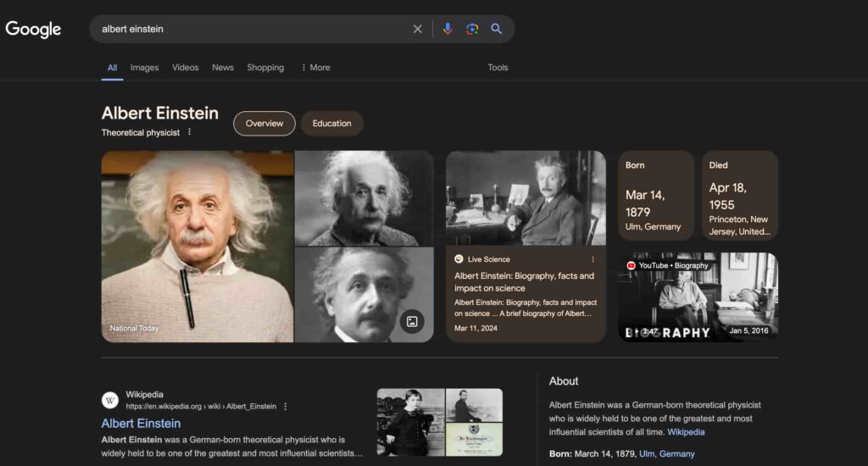Open three-dot options on the Live Science card
The width and height of the screenshot is (868, 466).
coord(593,259)
